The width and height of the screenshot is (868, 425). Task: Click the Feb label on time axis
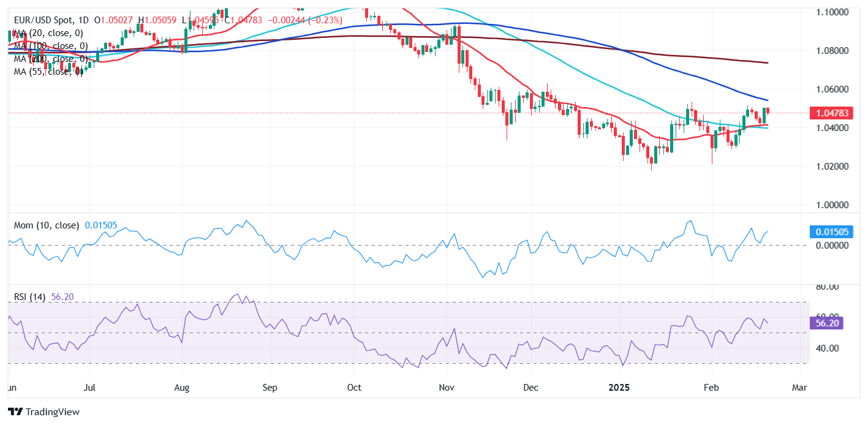(712, 388)
